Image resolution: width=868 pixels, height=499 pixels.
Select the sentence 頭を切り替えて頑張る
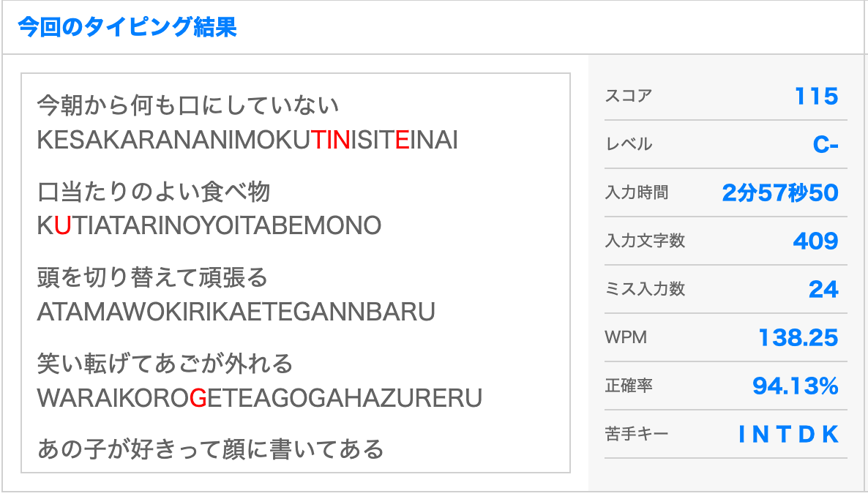(x=153, y=278)
